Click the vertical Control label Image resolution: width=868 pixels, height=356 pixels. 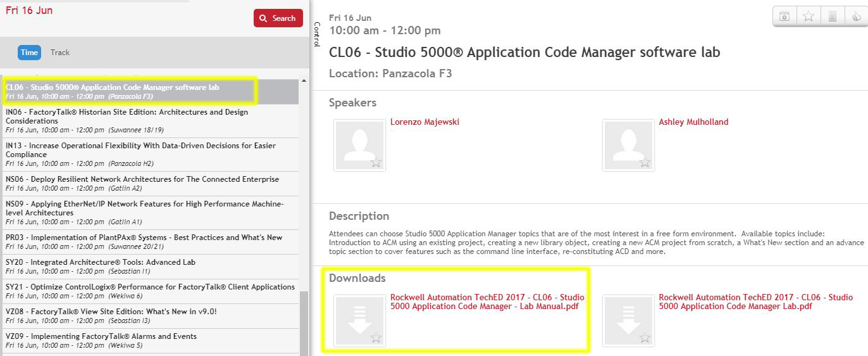317,35
